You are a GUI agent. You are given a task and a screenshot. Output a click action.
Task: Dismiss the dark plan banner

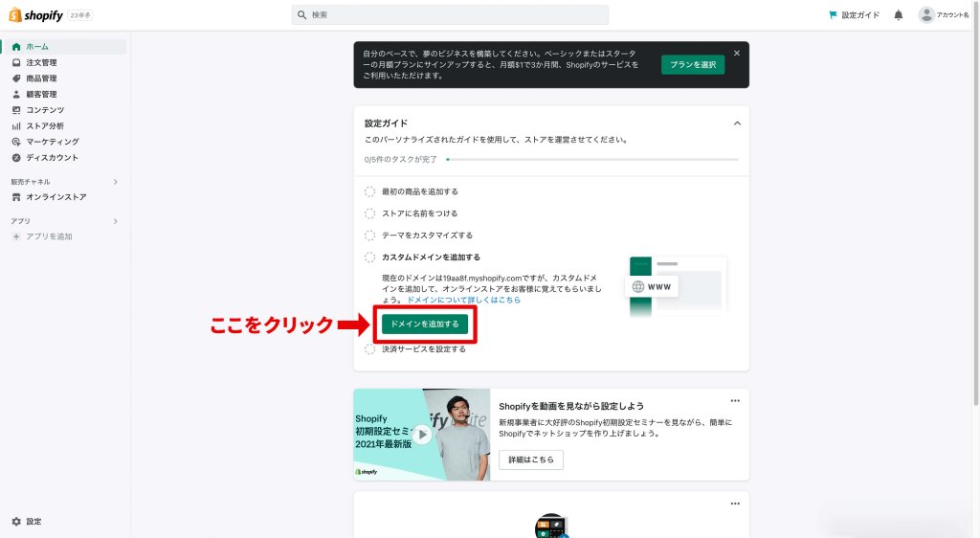coord(737,53)
